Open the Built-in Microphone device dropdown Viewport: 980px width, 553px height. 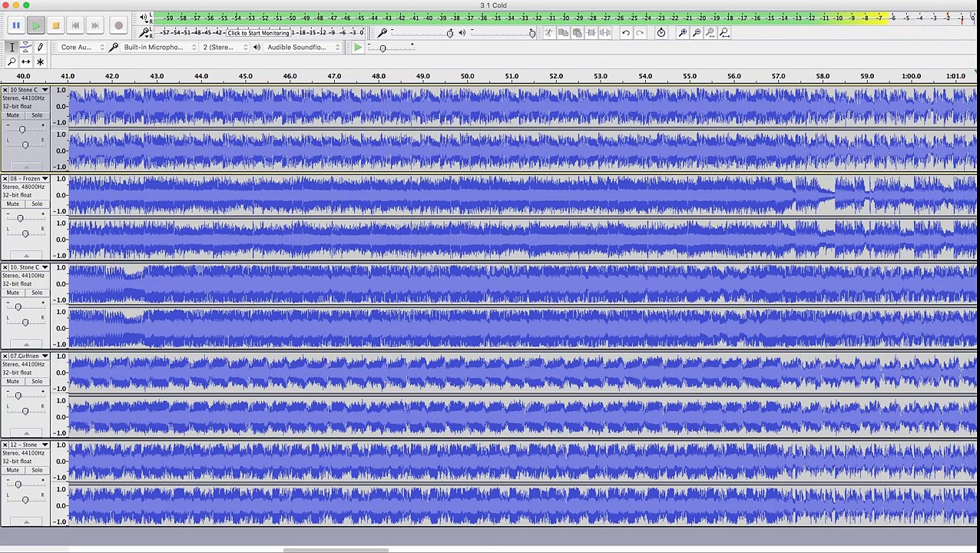pos(159,48)
